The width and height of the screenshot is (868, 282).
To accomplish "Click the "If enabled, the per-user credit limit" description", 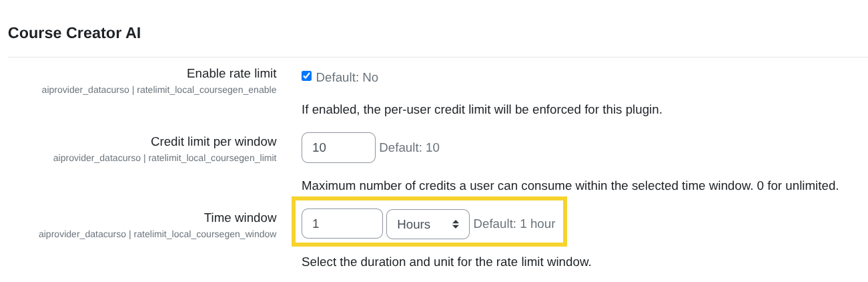I will (482, 110).
